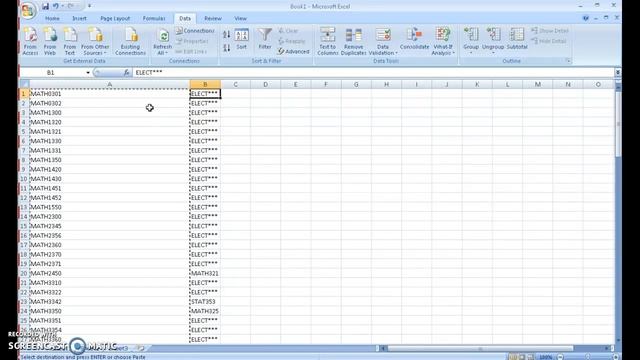Click the zoom slider
640x360 pixels.
point(588,357)
